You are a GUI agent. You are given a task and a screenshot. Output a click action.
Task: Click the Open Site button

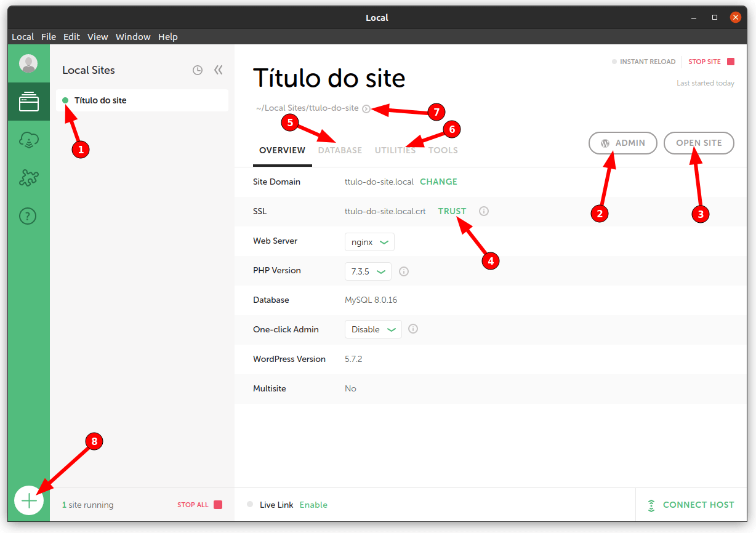[699, 143]
